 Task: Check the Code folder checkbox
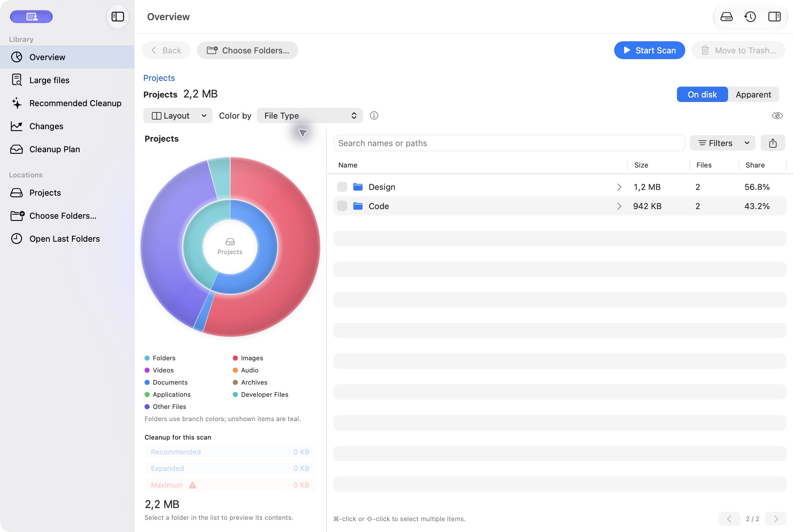(x=342, y=206)
